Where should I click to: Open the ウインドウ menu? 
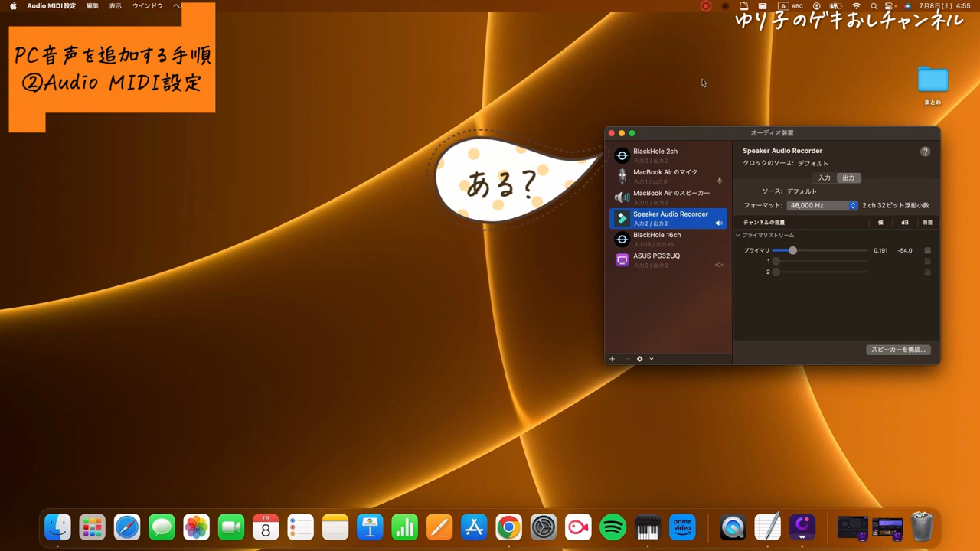tap(148, 6)
